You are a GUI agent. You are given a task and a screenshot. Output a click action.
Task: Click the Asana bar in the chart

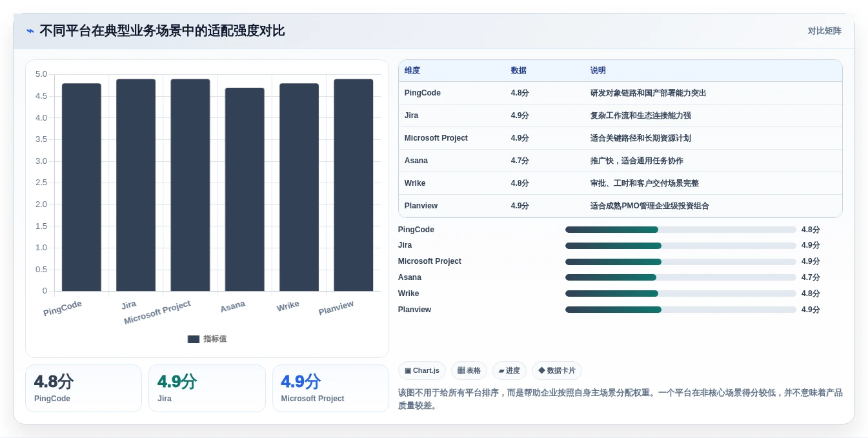click(x=245, y=190)
